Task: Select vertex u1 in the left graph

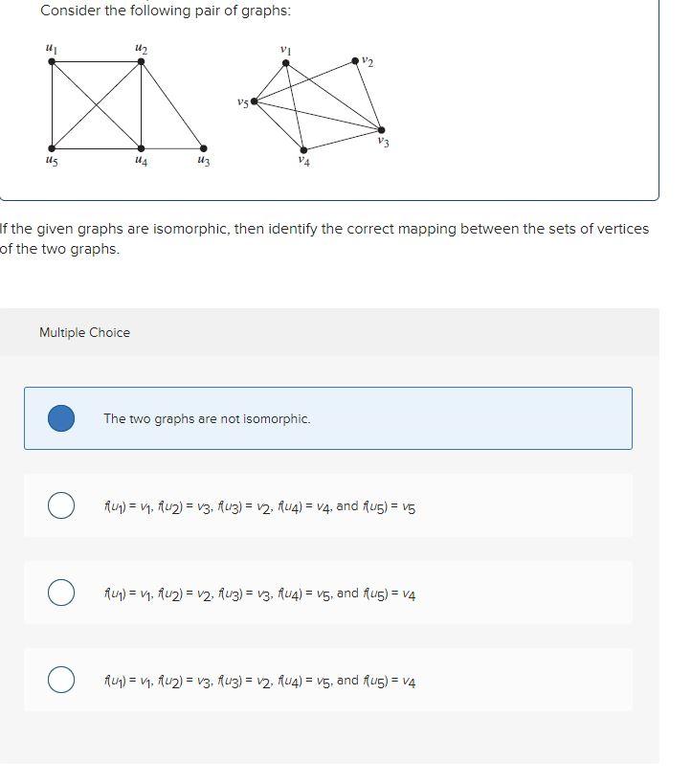Action: 50,62
